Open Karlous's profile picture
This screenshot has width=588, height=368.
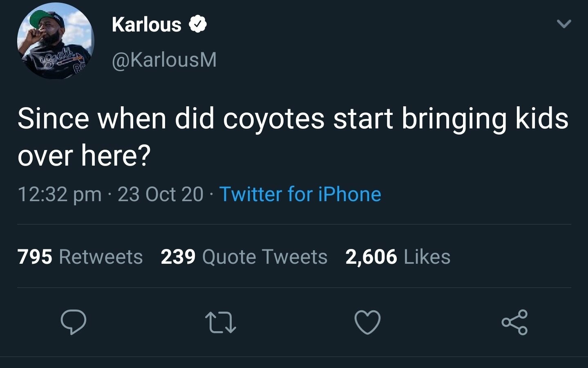[x=56, y=41]
